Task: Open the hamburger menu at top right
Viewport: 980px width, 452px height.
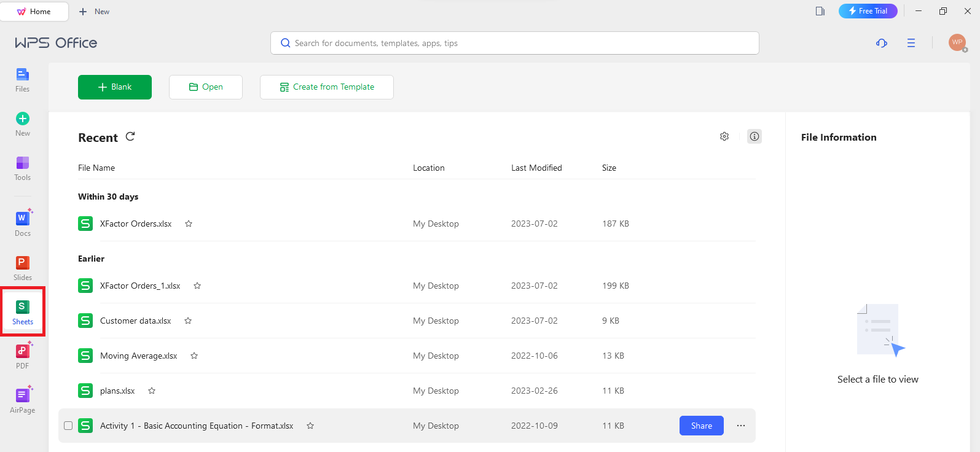Action: click(911, 43)
